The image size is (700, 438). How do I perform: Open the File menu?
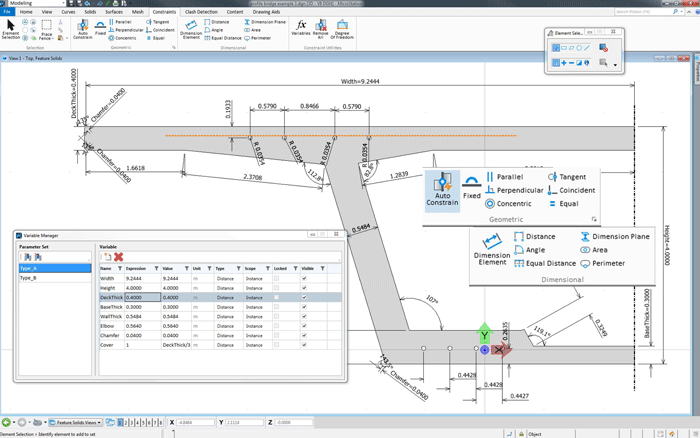pos(6,12)
